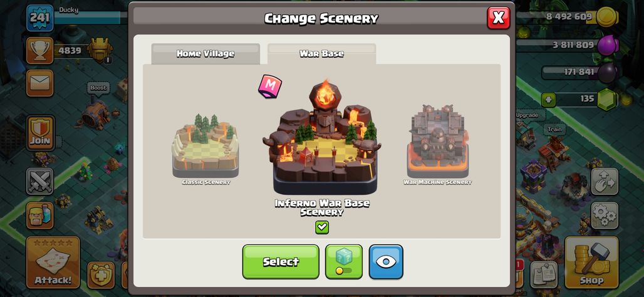This screenshot has width=644, height=297.
Task: Choose the War Machine Scenery thumbnail
Action: (x=437, y=145)
